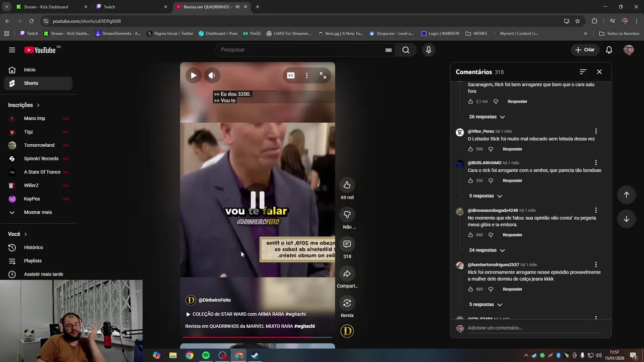This screenshot has width=644, height=362.
Task: Reply to @dinossaurobugado4248's comment
Action: tap(512, 235)
